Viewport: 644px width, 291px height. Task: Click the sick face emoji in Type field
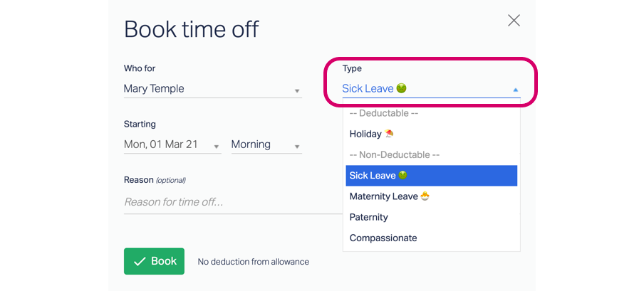pos(401,88)
